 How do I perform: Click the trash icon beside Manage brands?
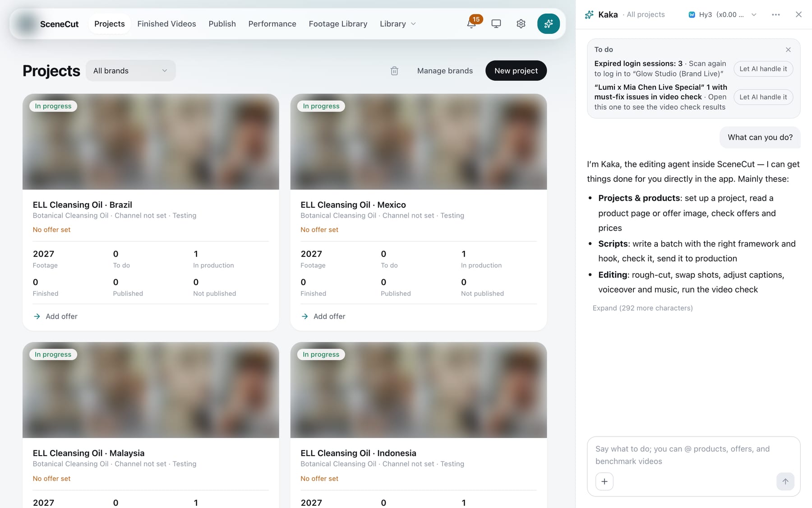[394, 70]
